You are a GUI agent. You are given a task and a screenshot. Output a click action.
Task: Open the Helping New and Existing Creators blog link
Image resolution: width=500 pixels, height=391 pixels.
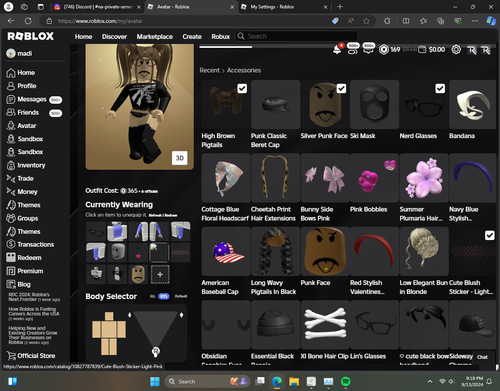coord(33,335)
